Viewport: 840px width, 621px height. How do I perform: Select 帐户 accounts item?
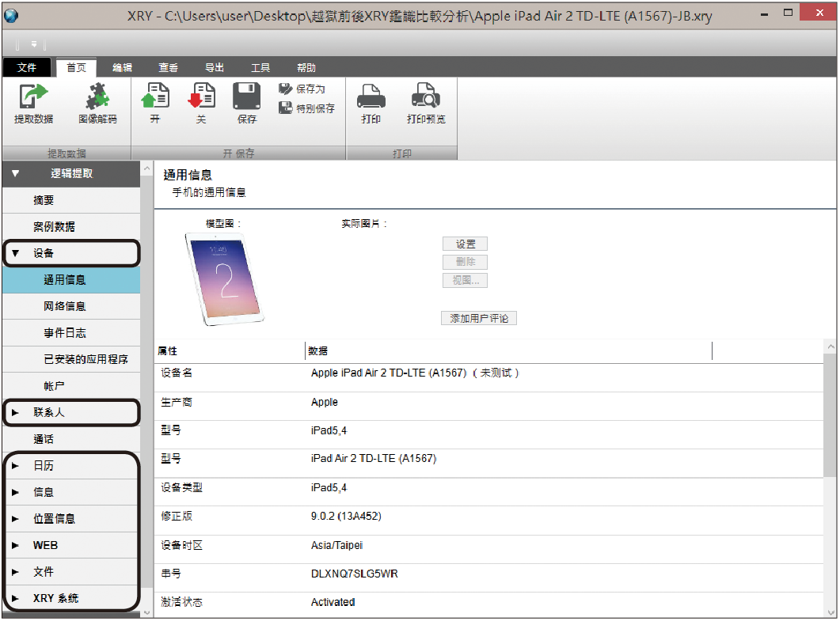pos(71,386)
